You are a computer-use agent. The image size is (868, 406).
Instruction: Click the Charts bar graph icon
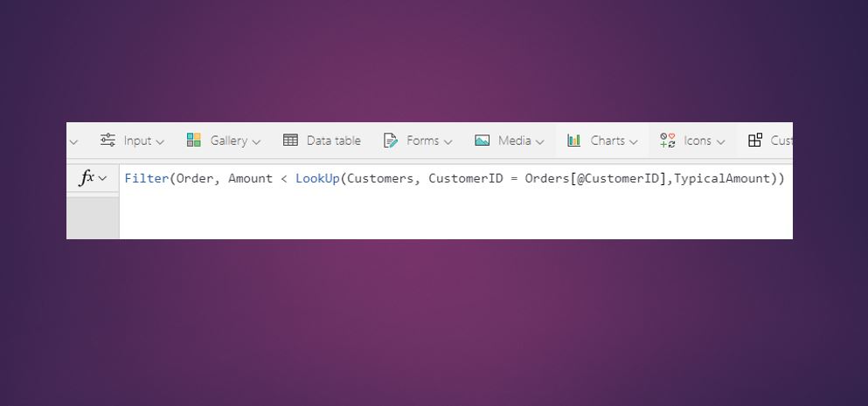coord(574,141)
